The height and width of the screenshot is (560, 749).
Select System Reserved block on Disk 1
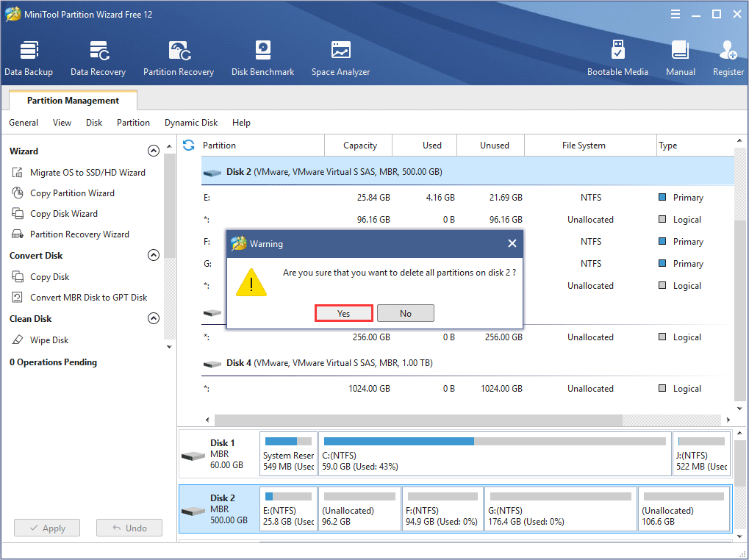click(289, 454)
